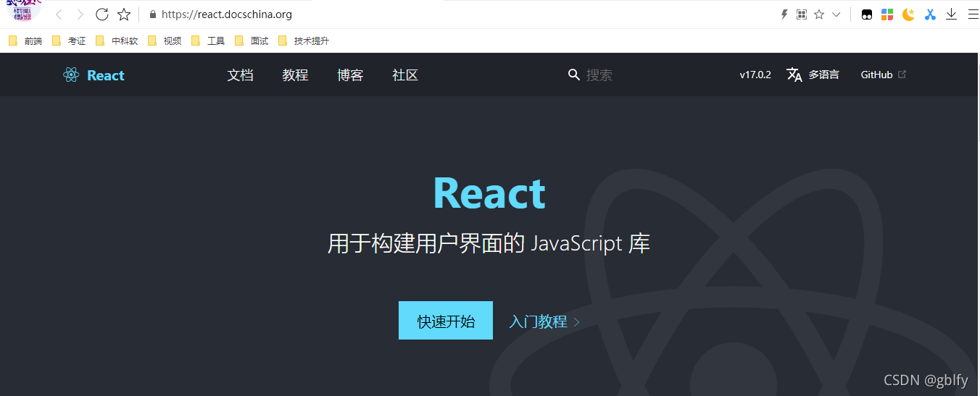
Task: Click the search magnifier icon
Action: [x=574, y=75]
